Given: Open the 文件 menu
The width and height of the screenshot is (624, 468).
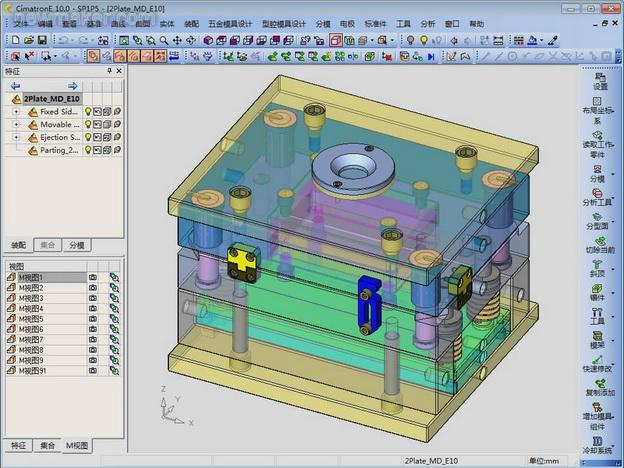Looking at the screenshot, I should pos(20,24).
